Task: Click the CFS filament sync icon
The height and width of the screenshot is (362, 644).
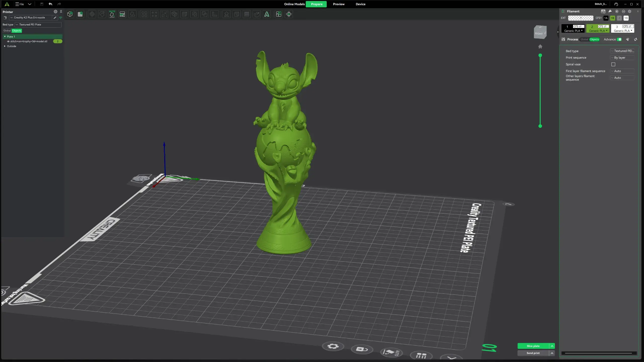Action: 603,11
